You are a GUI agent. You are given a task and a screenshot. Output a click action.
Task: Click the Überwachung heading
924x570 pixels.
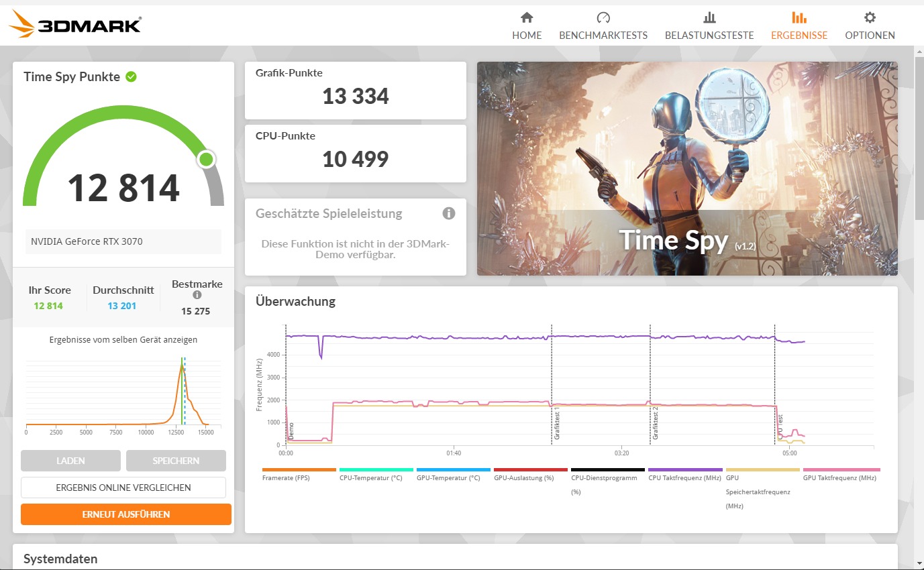click(x=295, y=302)
